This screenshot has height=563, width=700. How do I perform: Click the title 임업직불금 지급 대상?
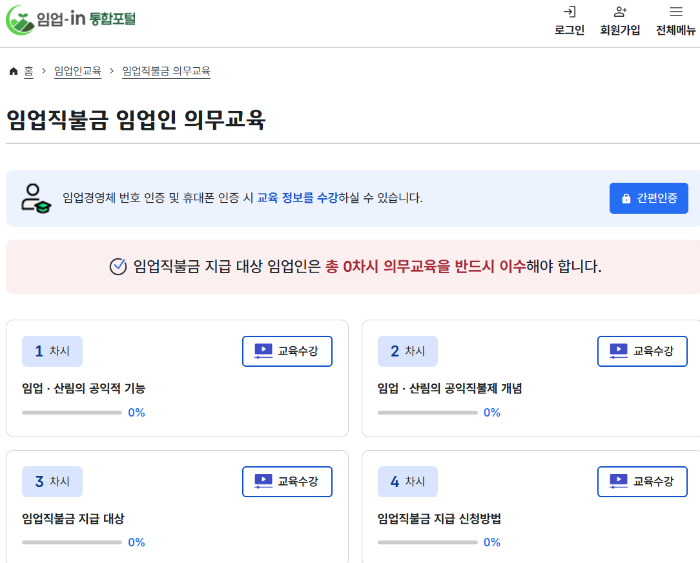tap(73, 519)
